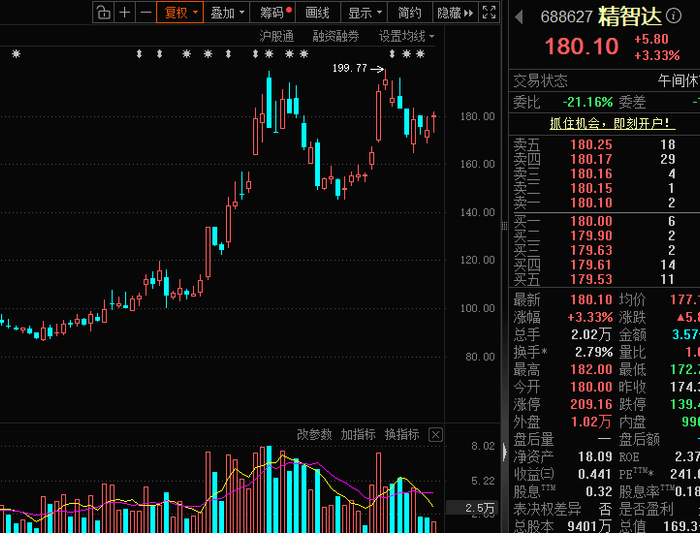Click the 199.77 high price marker
The height and width of the screenshot is (533, 700).
pyautogui.click(x=350, y=68)
